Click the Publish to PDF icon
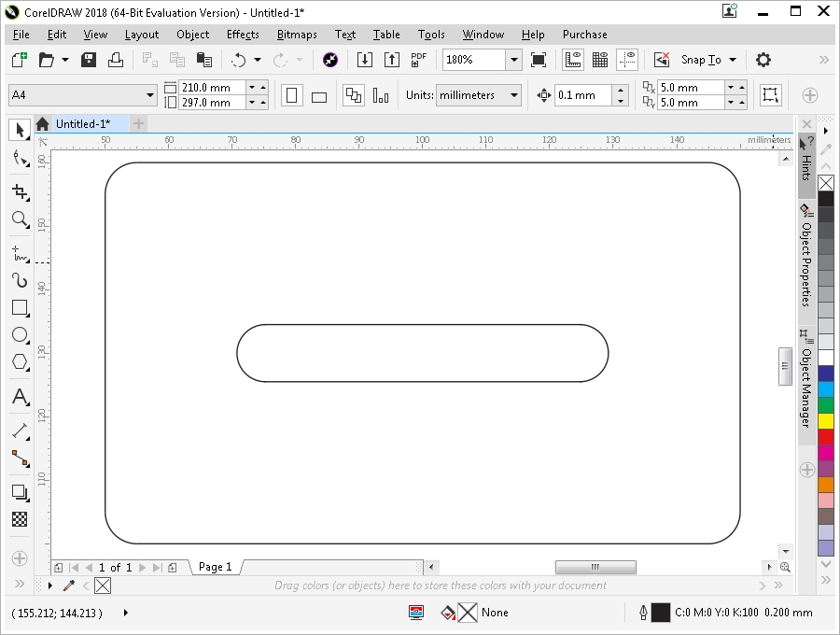 click(419, 60)
